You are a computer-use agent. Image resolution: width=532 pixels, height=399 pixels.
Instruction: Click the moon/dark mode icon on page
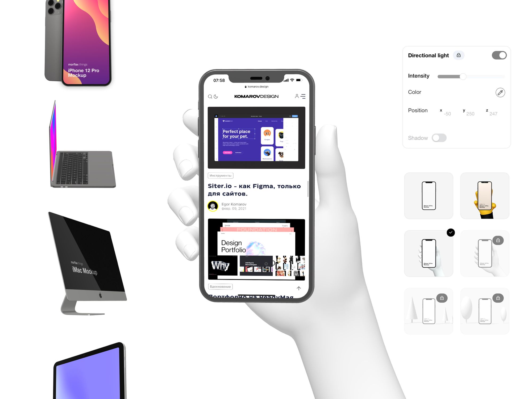(217, 96)
